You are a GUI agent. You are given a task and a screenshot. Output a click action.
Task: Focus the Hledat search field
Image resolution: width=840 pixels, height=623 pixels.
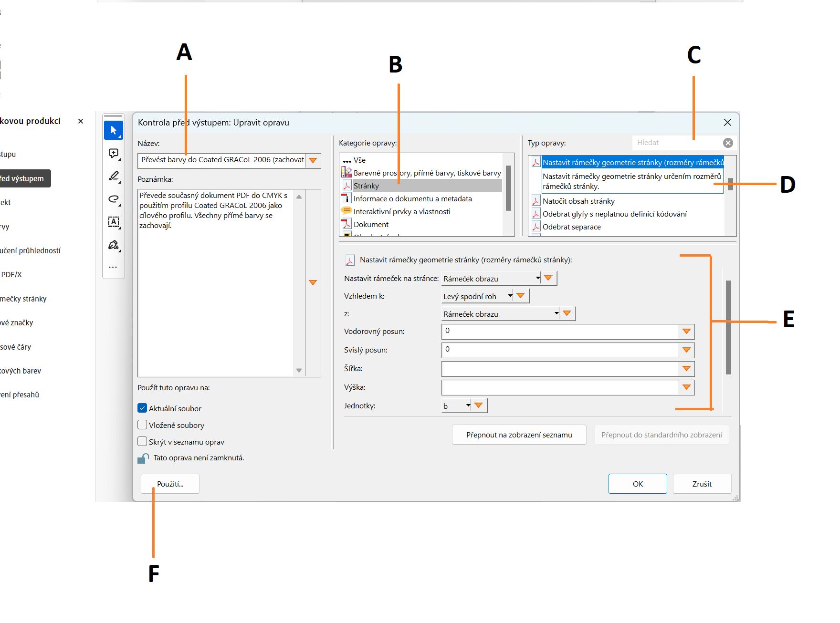(677, 143)
